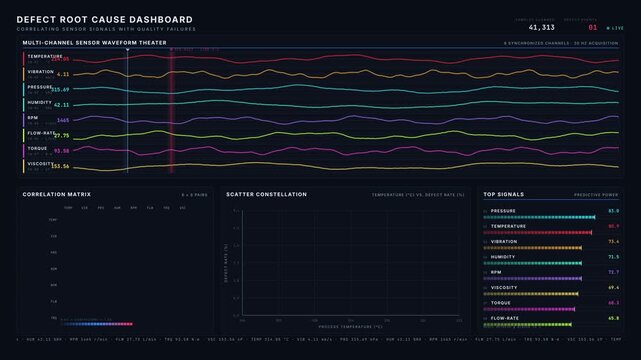Viewport: 641px width, 360px height.
Task: Click the VISCOSITY predictive power bar
Action: click(531, 294)
